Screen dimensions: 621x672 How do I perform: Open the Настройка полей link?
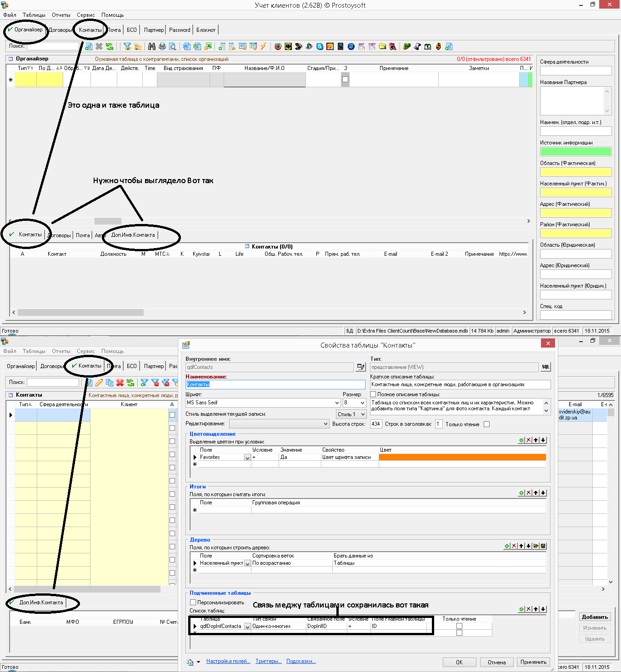pyautogui.click(x=228, y=661)
